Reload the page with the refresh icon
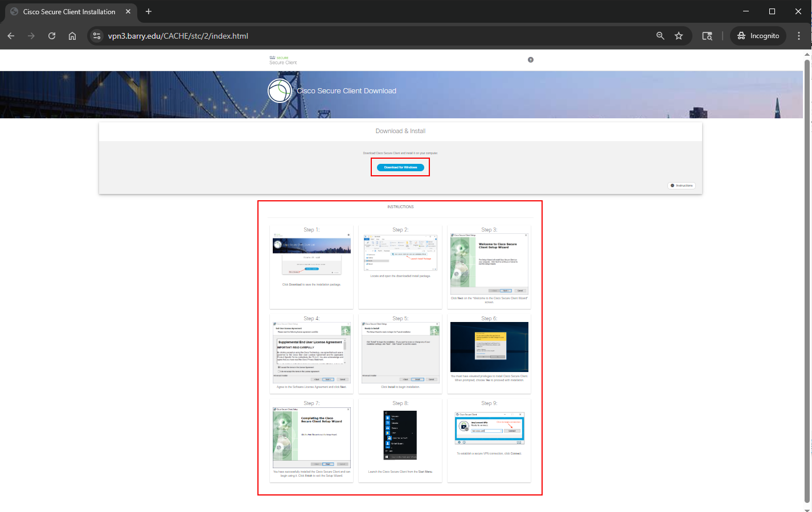This screenshot has width=812, height=512. tap(52, 36)
